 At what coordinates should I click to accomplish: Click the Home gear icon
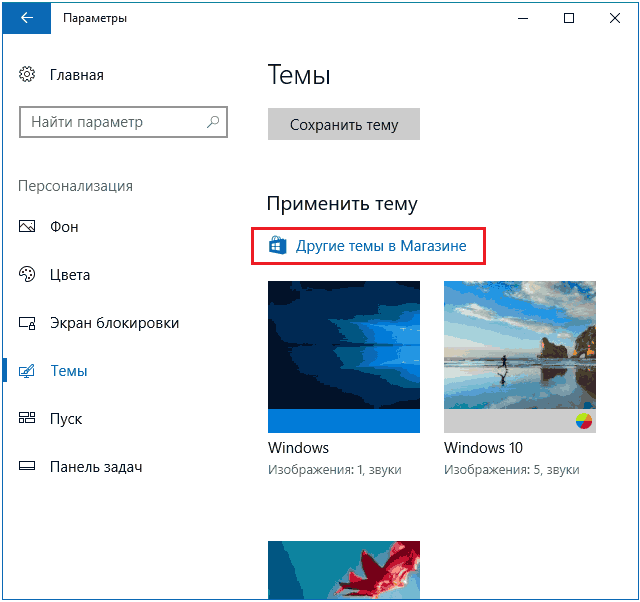[x=27, y=74]
